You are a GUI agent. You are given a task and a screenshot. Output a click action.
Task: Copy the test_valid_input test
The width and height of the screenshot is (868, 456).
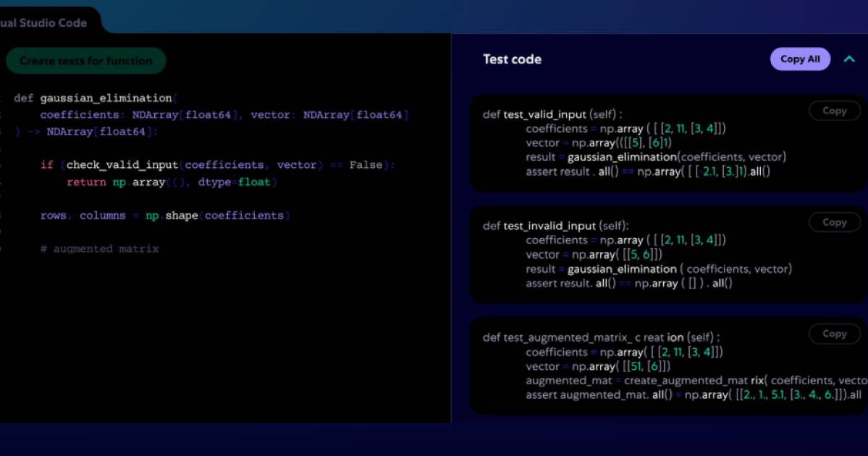point(834,111)
